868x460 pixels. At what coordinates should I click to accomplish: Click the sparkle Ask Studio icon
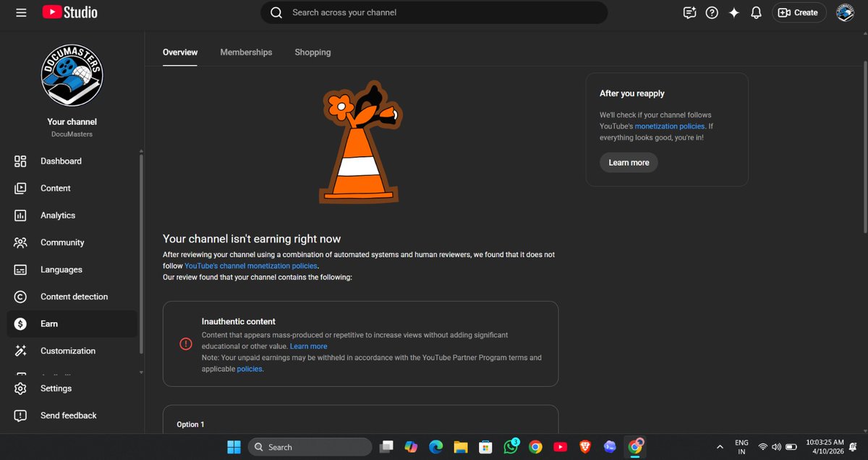(x=734, y=12)
